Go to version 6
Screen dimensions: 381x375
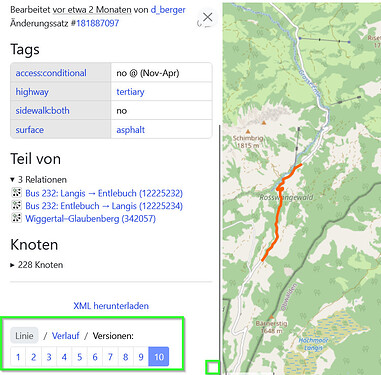(x=95, y=357)
